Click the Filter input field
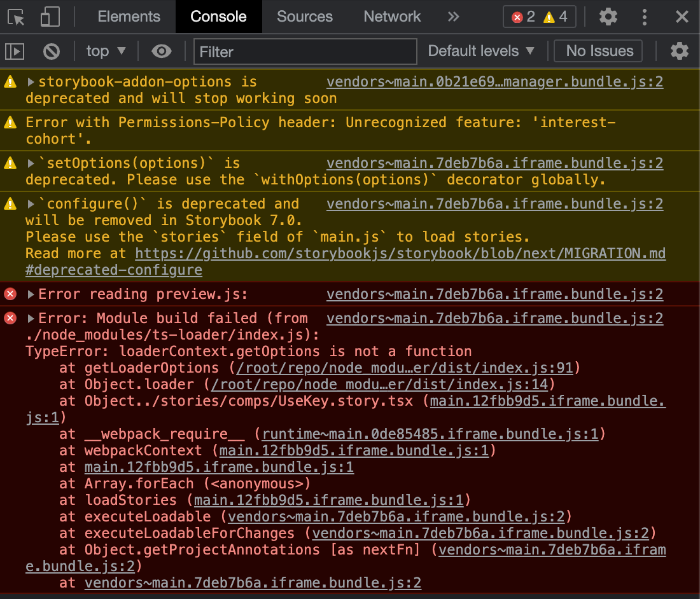 click(304, 51)
